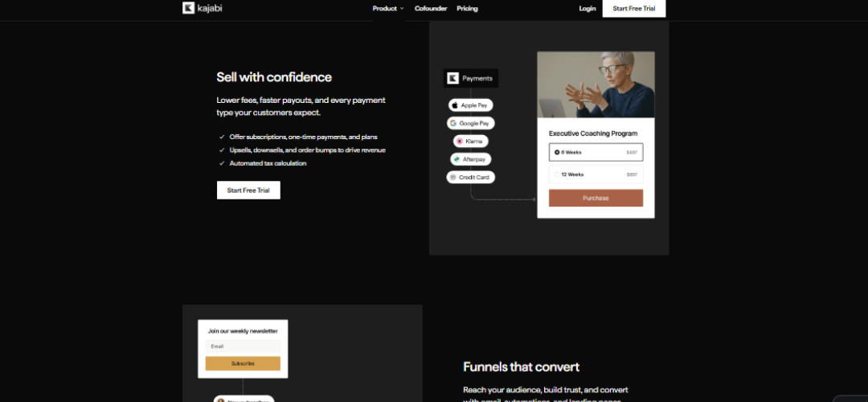The image size is (868, 402).
Task: Click the Google G icon
Action: coord(453,124)
